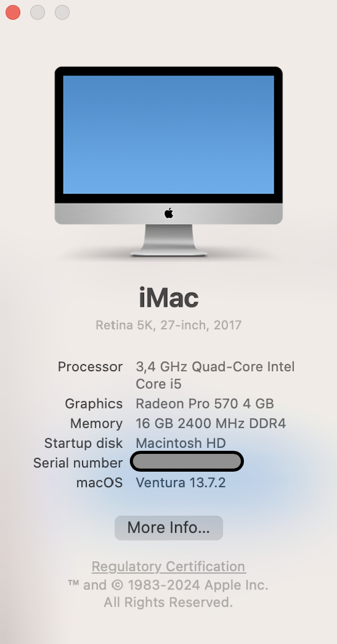
Task: Click the Serial number label
Action: point(78,463)
